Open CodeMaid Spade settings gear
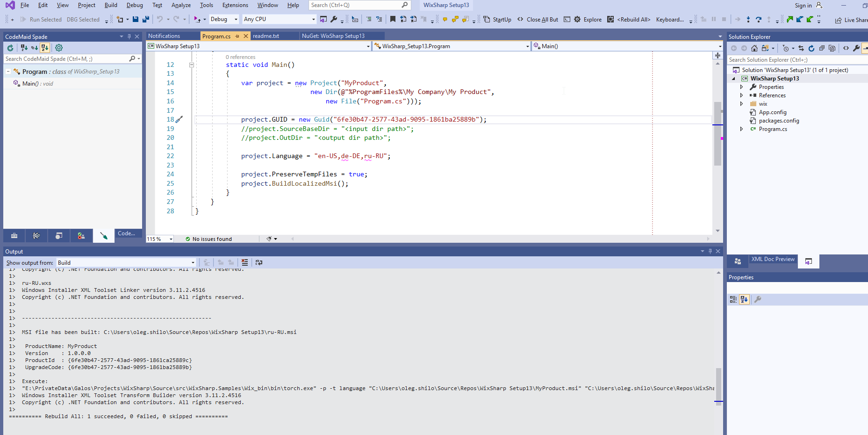Image resolution: width=868 pixels, height=435 pixels. coord(59,48)
